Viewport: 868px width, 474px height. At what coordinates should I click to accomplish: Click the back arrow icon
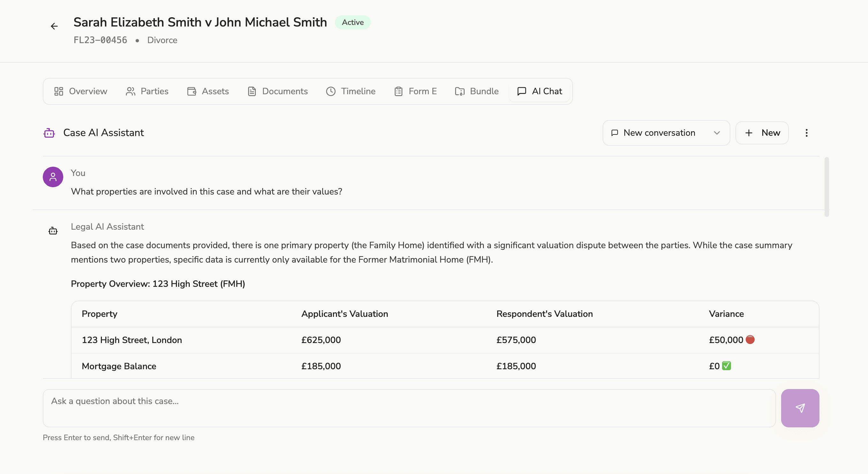pyautogui.click(x=54, y=26)
